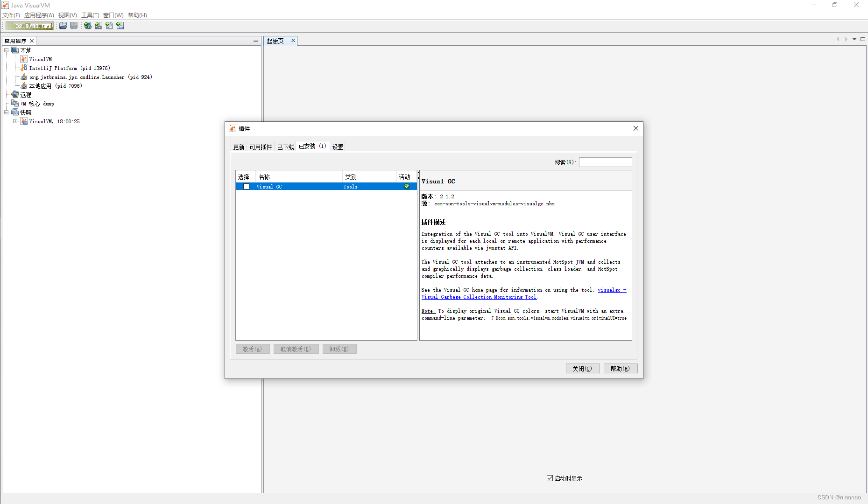The image size is (868, 504).
Task: Expand the VisualVM 18:00:25 snapshot node
Action: [15, 121]
